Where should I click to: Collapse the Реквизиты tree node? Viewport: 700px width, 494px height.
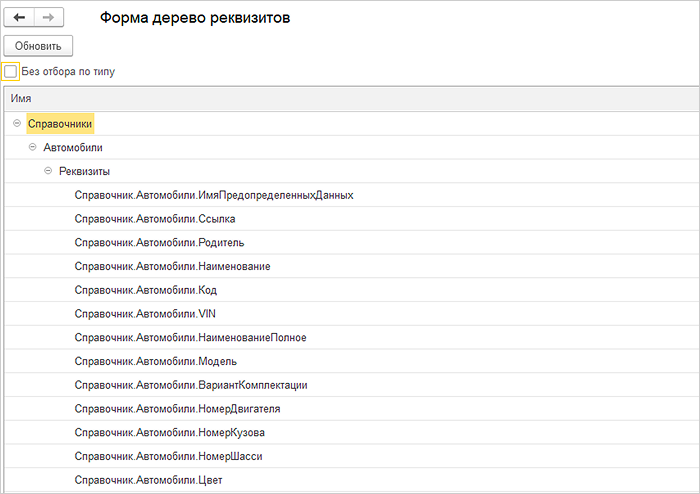click(48, 171)
